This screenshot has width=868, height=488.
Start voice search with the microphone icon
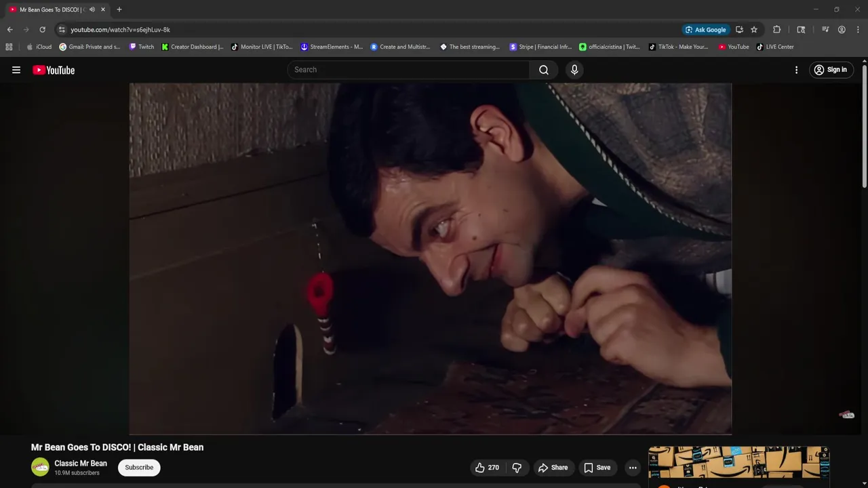click(574, 70)
